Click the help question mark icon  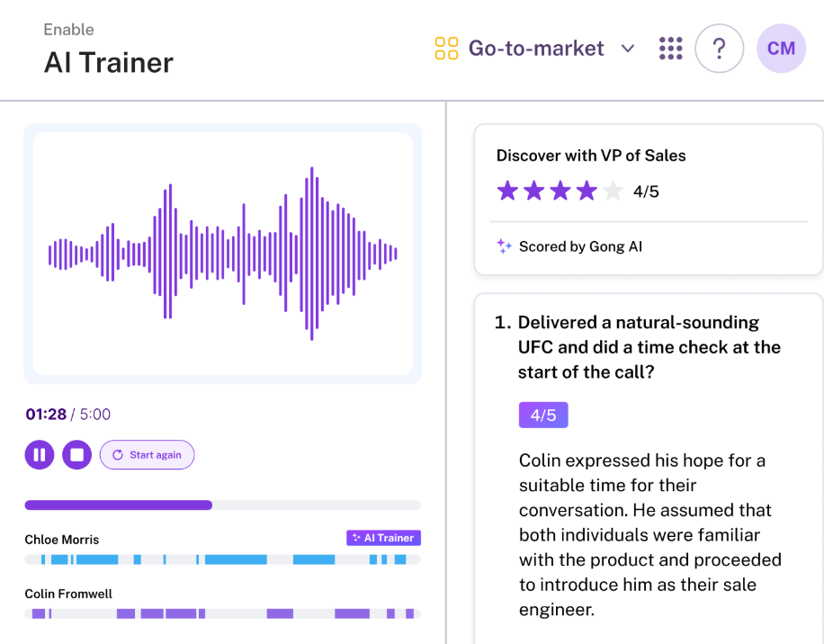point(719,48)
